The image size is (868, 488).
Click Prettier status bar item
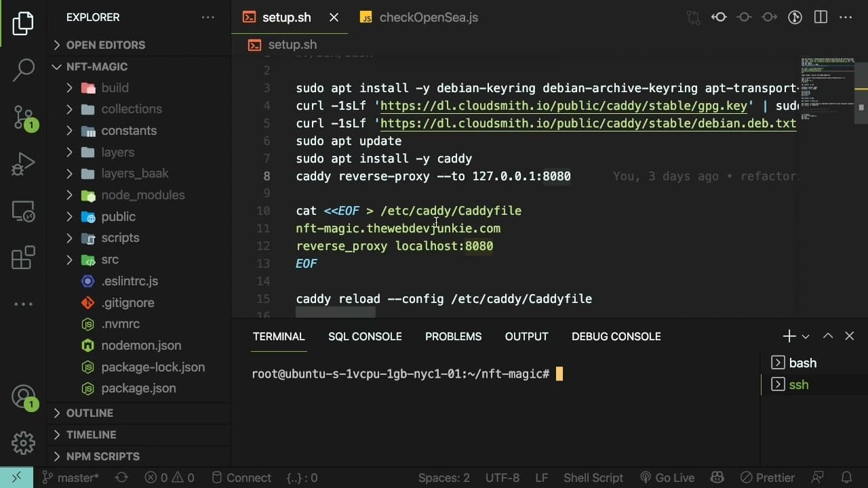click(x=767, y=478)
